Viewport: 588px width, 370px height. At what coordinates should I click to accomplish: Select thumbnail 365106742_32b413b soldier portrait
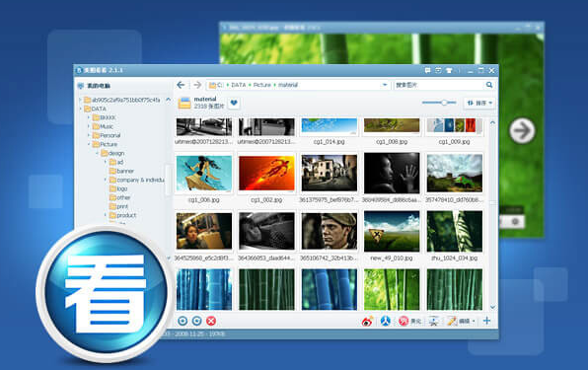329,231
